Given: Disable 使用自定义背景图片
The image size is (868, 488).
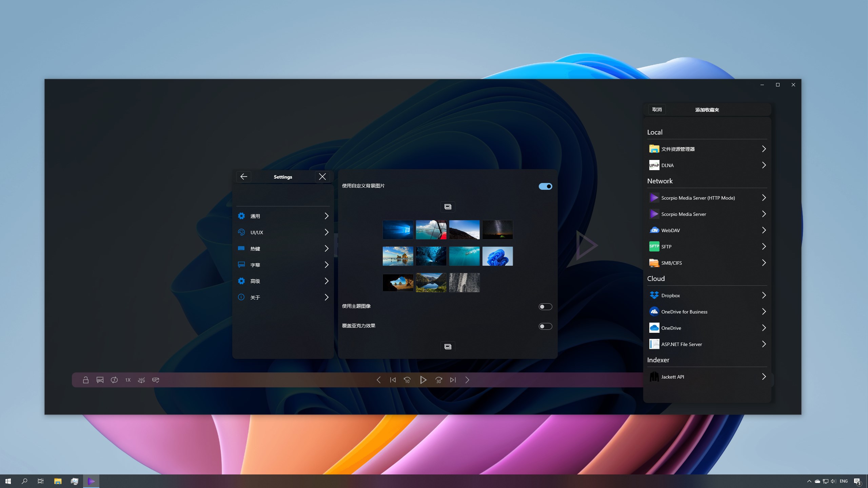Looking at the screenshot, I should tap(545, 186).
